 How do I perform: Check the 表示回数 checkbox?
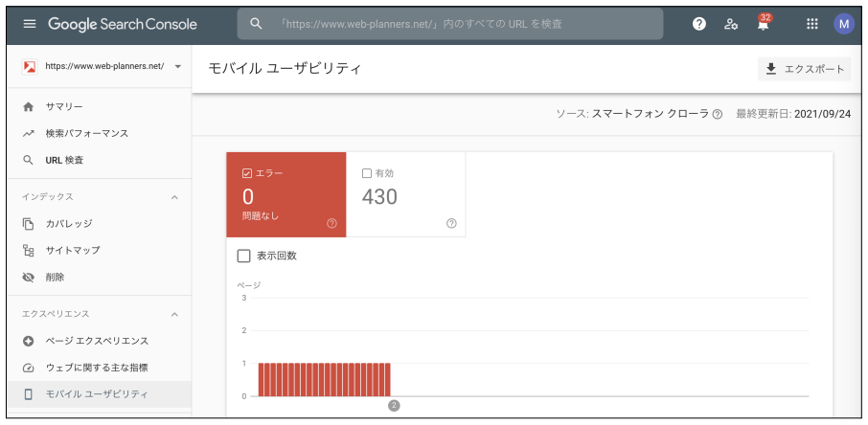click(x=243, y=257)
